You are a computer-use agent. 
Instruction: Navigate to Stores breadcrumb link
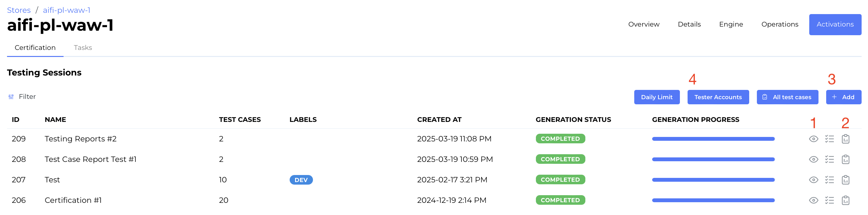point(19,10)
